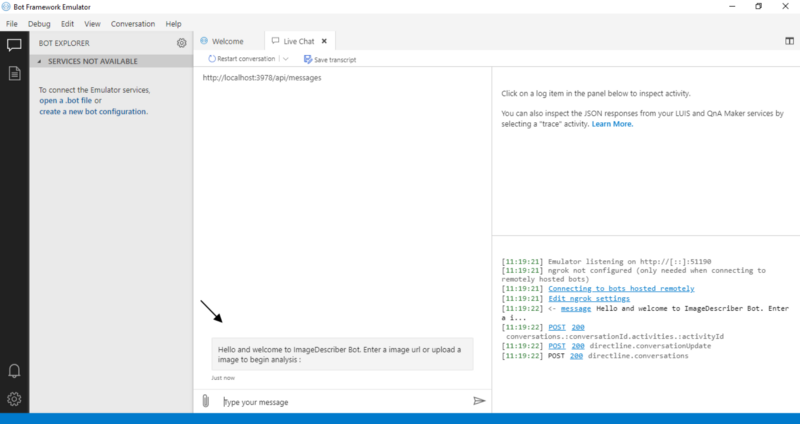The width and height of the screenshot is (800, 424).
Task: Click Restart conversation button
Action: (241, 59)
